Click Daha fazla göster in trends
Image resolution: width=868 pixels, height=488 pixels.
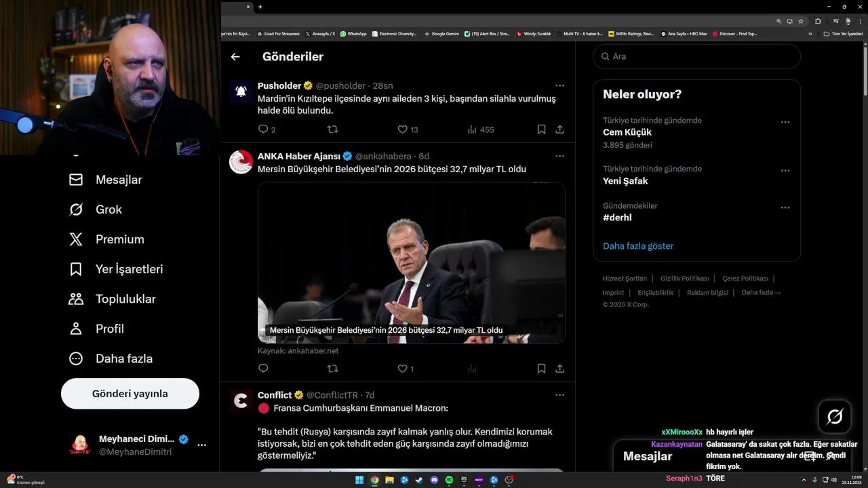point(638,246)
